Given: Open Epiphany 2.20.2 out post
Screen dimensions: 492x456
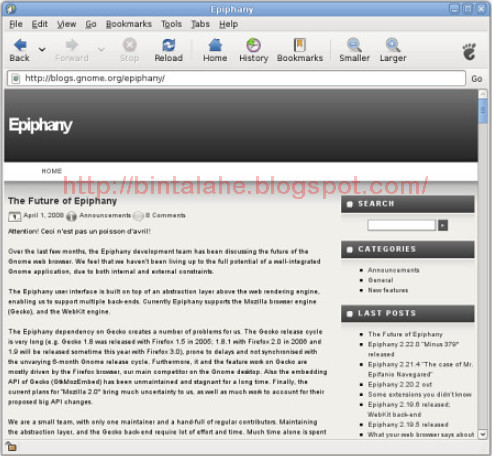Looking at the screenshot, I should pos(400,384).
